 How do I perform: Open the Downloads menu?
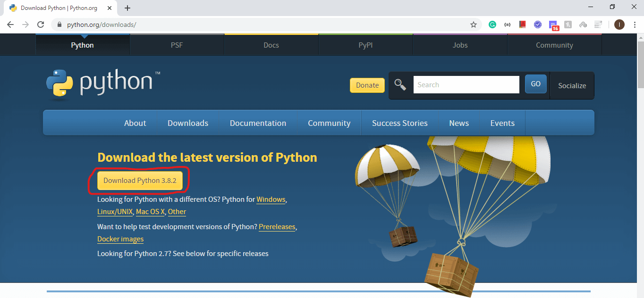coord(188,123)
